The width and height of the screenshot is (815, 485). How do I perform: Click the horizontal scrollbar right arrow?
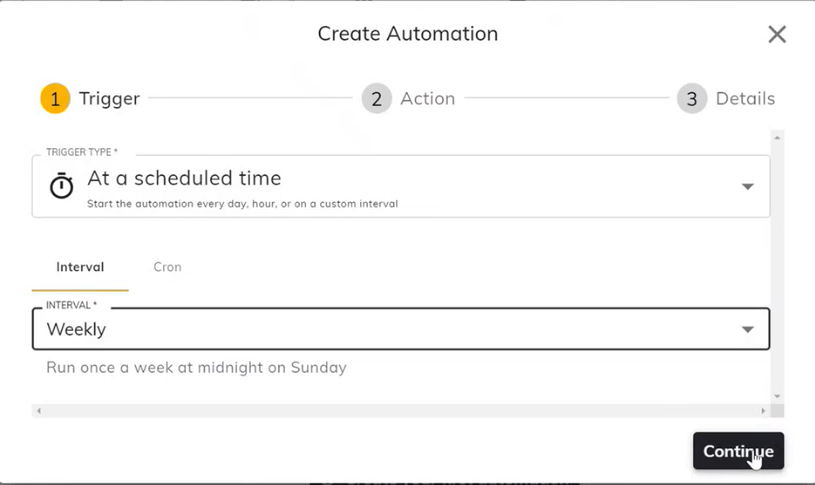tap(763, 411)
